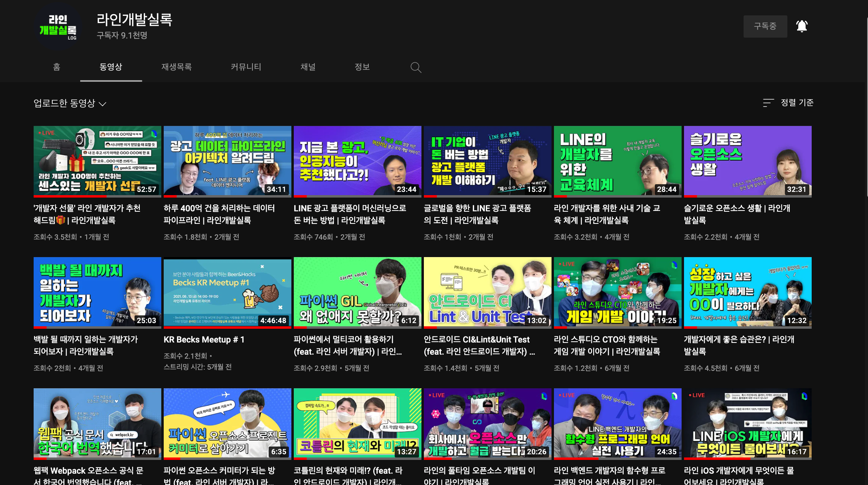Switch to the 정보 tab

(x=362, y=67)
